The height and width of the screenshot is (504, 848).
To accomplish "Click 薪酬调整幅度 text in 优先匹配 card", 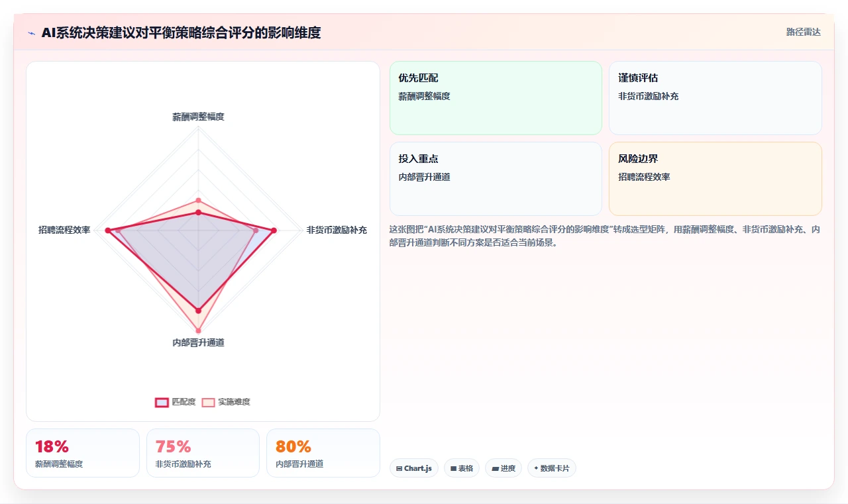I will click(x=424, y=96).
